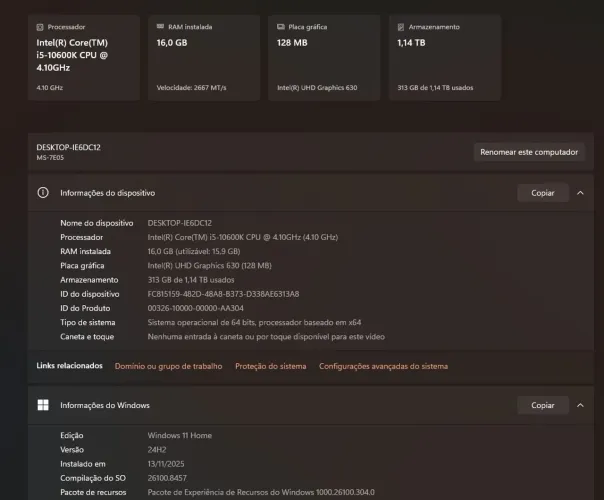Image resolution: width=604 pixels, height=500 pixels.
Task: Open Proteção do sistema link
Action: click(x=271, y=366)
